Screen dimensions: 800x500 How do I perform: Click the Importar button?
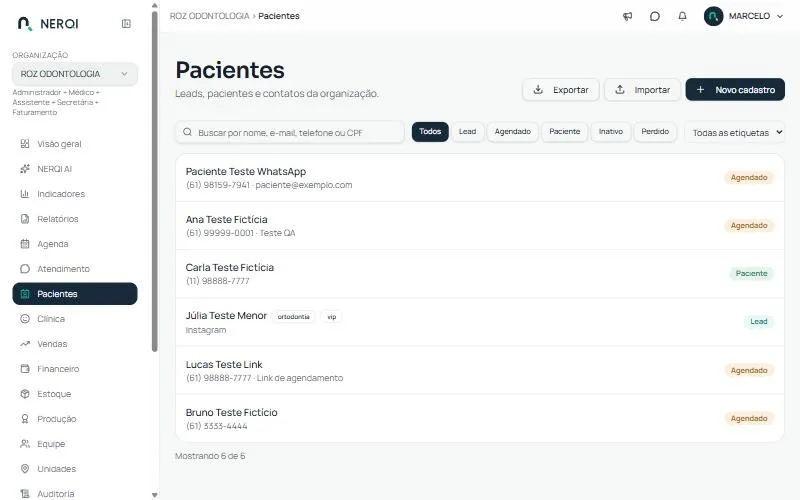(642, 90)
